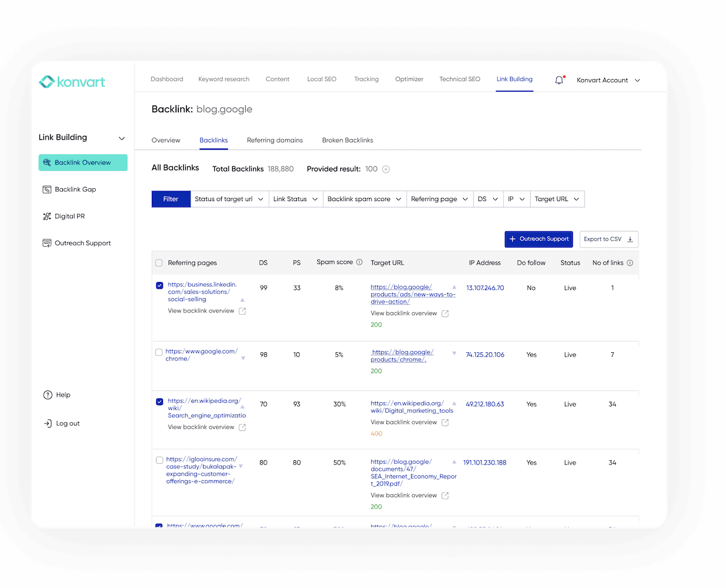Click the download icon in Export to CSV

pos(630,239)
